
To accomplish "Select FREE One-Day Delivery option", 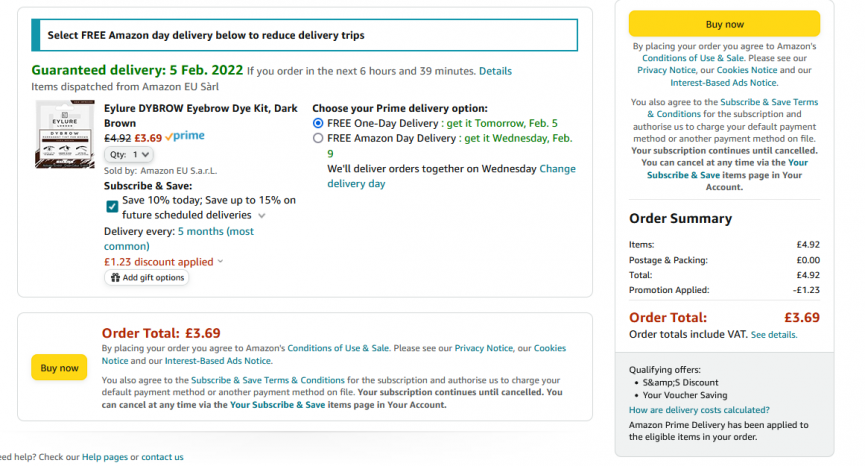I will coord(318,123).
